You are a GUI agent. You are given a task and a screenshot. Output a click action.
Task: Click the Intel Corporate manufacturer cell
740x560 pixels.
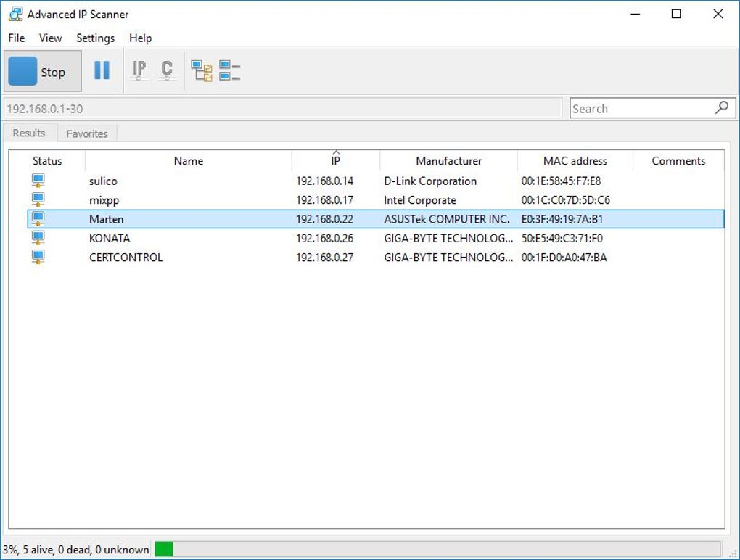click(x=420, y=200)
